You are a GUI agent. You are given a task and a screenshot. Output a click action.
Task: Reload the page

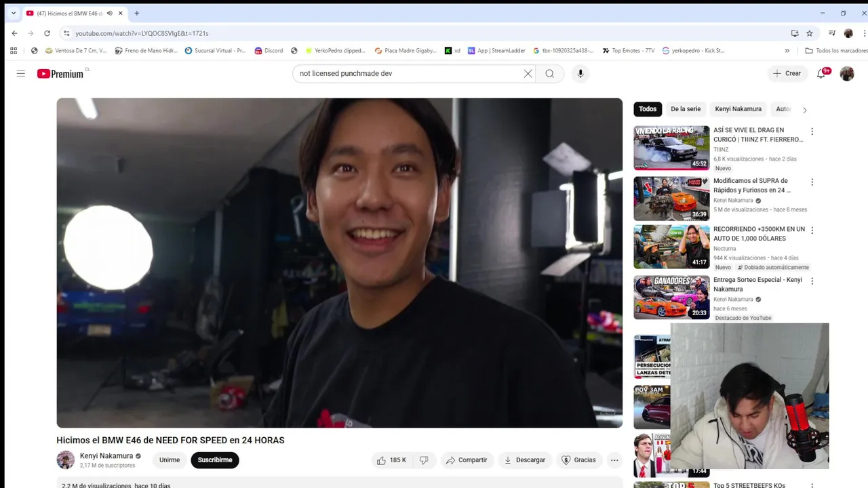(x=47, y=33)
